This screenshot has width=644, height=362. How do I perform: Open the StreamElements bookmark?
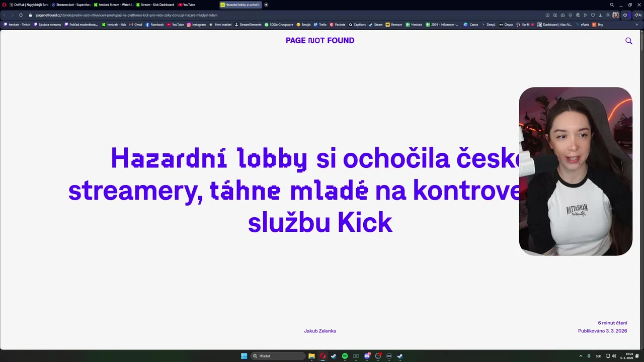tap(248, 25)
